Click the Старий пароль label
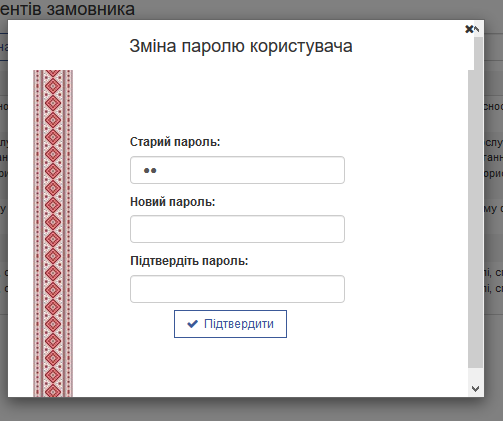This screenshot has height=421, width=503. coord(175,142)
